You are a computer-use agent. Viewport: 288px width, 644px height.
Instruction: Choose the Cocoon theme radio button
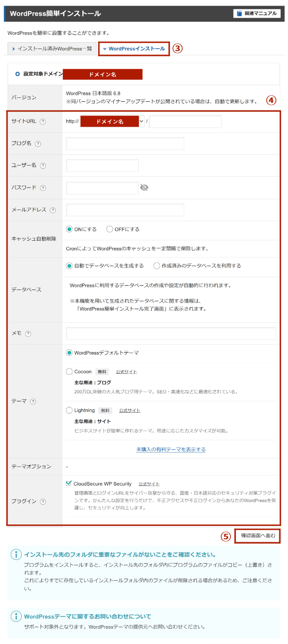(69, 372)
